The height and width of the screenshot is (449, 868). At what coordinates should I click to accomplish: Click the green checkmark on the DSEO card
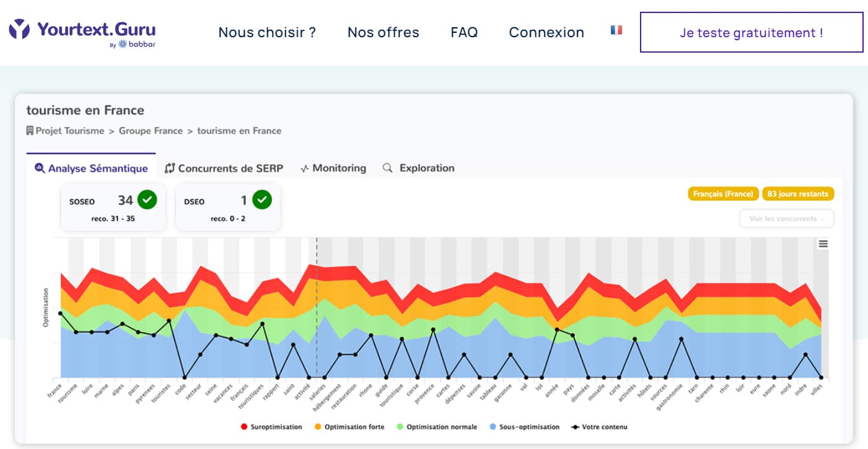(261, 200)
